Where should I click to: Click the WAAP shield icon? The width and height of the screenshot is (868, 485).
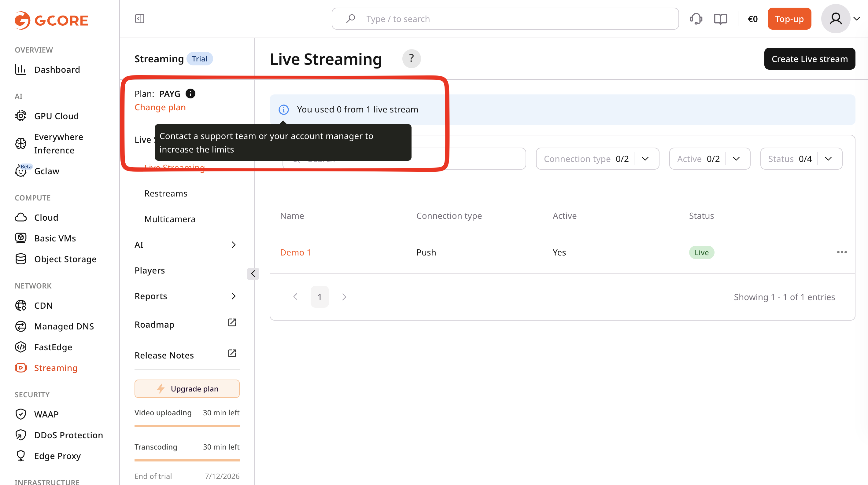[x=20, y=414]
